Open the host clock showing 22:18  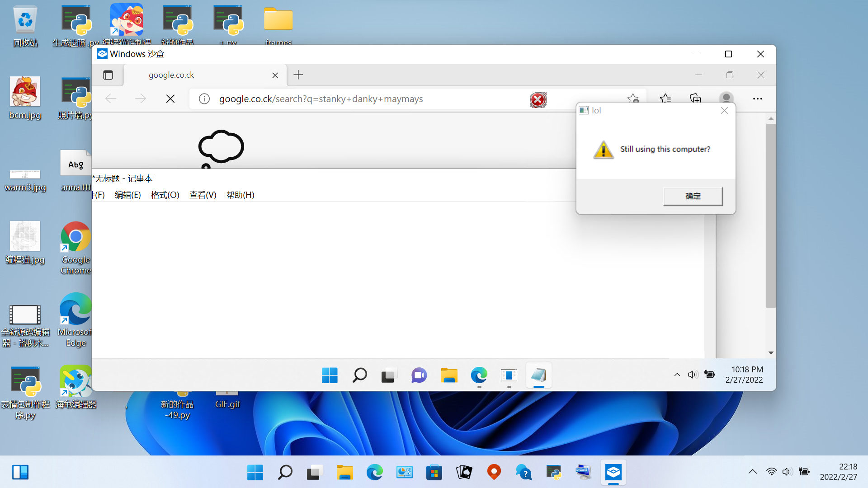pos(839,472)
